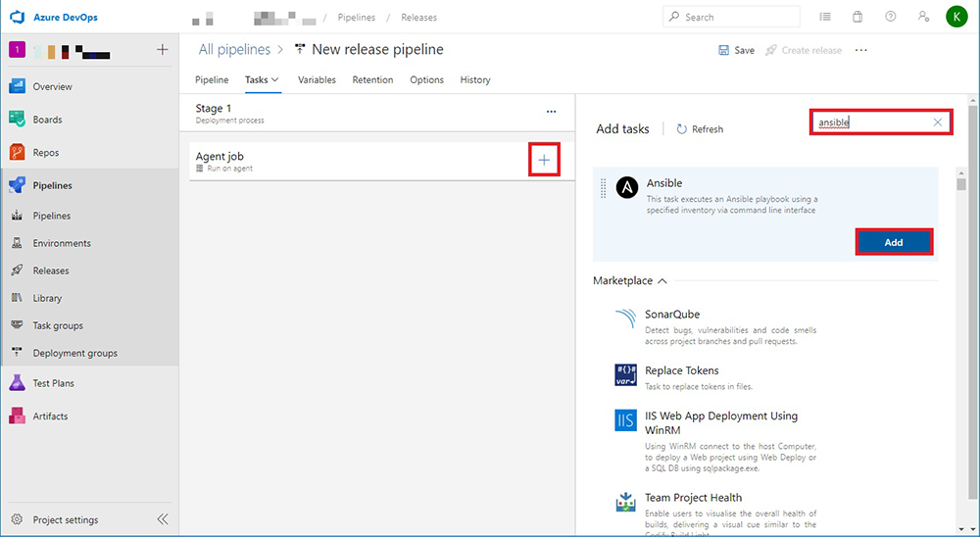Select the Agent job row
The image size is (980, 537).
[381, 162]
